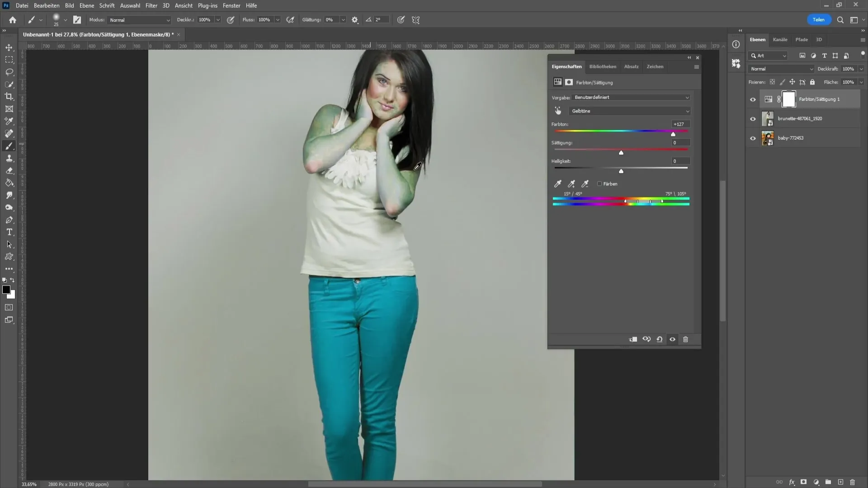Click the Ebene menu item
Screen dimensions: 868x488
[x=86, y=5]
